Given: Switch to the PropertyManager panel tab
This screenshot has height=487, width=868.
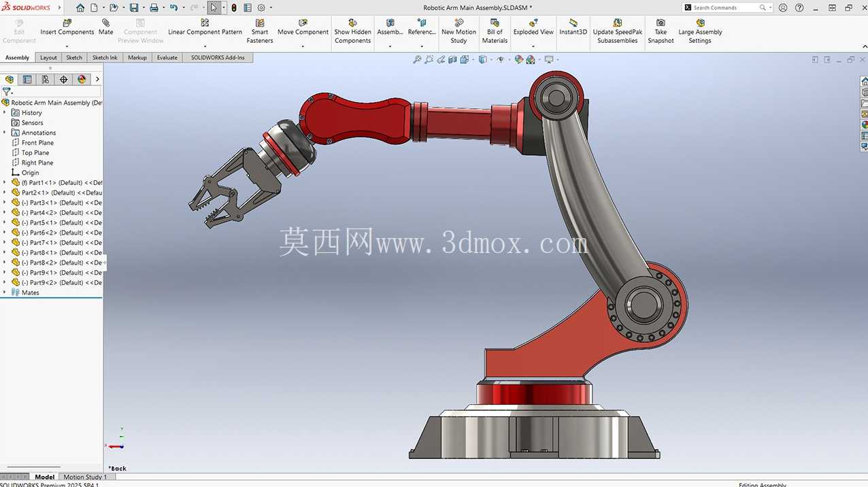Looking at the screenshot, I should coord(27,79).
